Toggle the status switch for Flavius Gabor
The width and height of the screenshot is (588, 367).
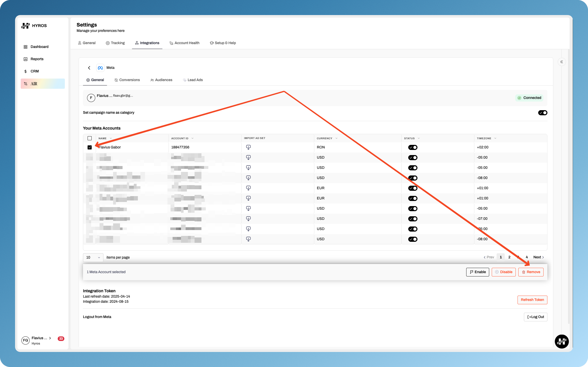tap(413, 147)
